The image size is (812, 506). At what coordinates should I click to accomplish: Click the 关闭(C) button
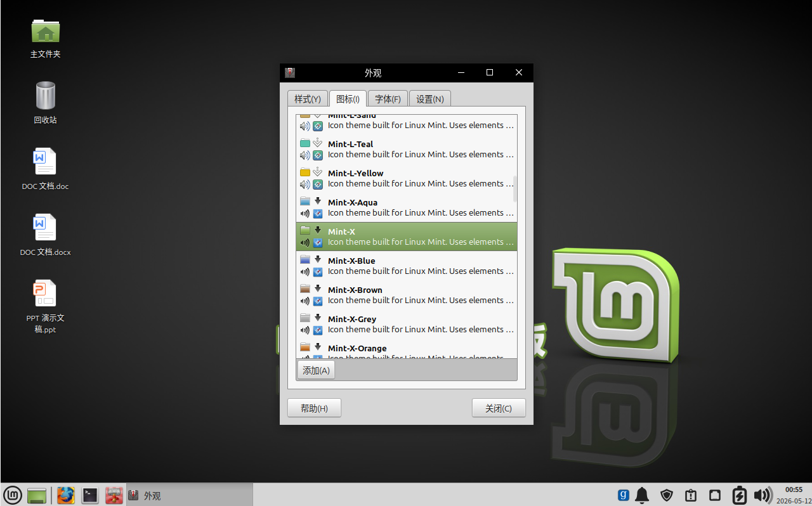(499, 408)
